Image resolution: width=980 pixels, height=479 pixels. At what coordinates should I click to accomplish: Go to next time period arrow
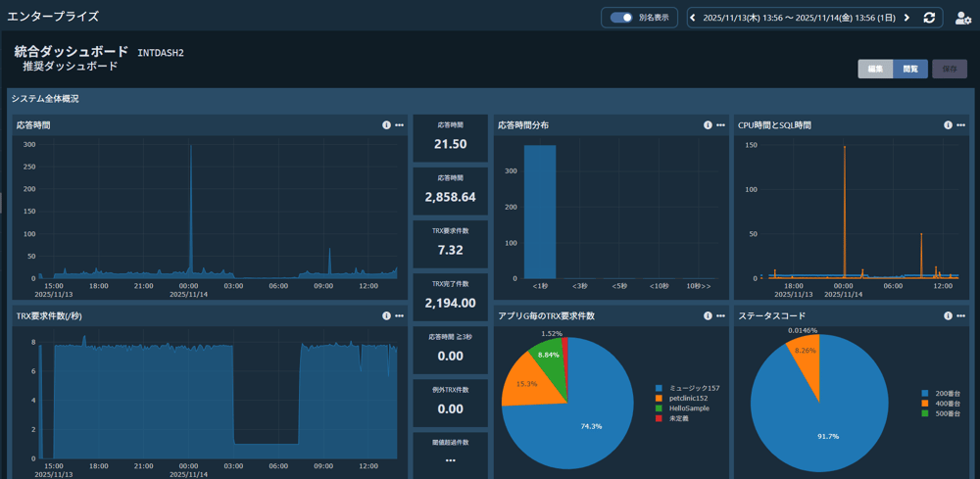tap(906, 18)
